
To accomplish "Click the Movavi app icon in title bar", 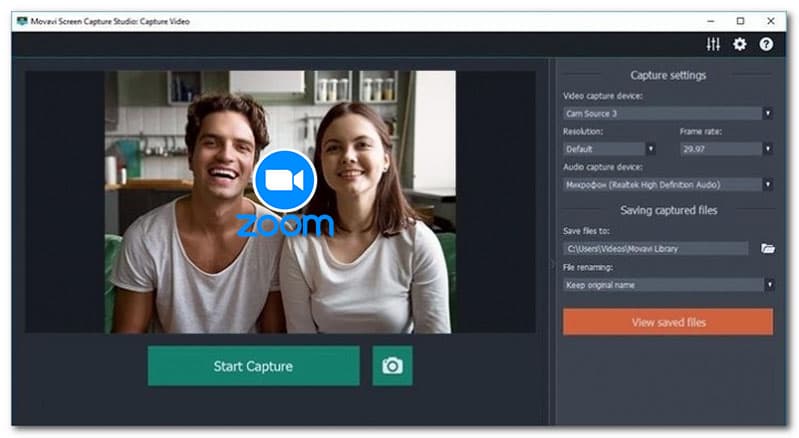I will [21, 21].
